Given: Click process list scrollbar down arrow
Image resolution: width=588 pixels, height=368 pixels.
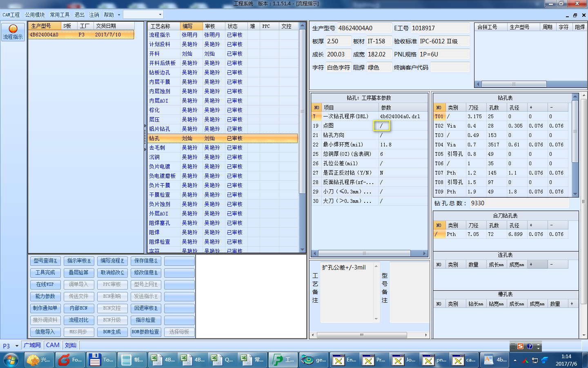Looking at the screenshot, I should [x=303, y=249].
